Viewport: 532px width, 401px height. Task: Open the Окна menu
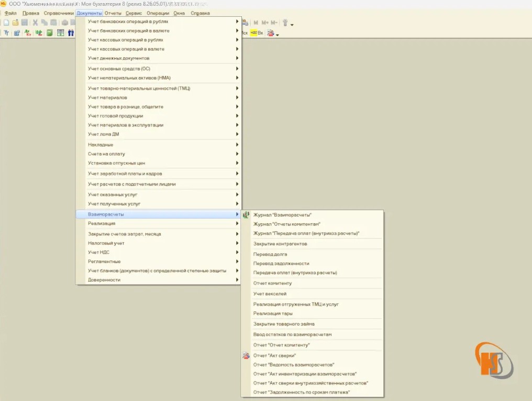pyautogui.click(x=179, y=13)
